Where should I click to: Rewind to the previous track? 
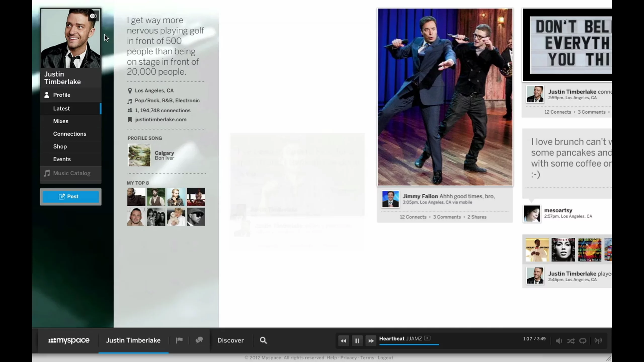343,341
